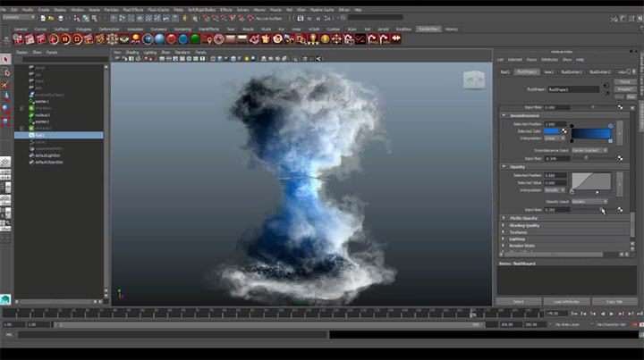Screen dimensions: 644x360
Task: Click the opacity curve ramp graph
Action: click(591, 181)
